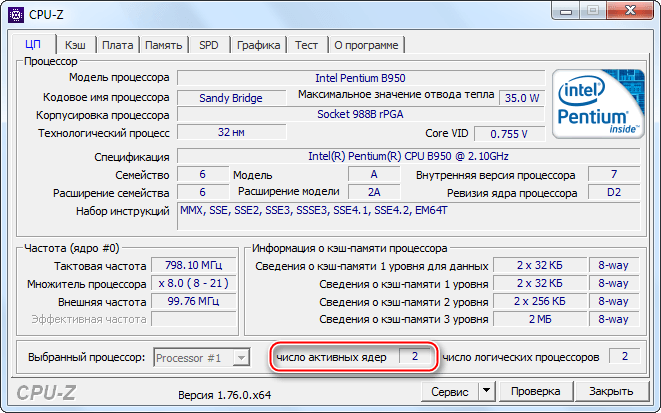The height and width of the screenshot is (413, 661).
Task: Click the 99.76 МГц external frequency value
Action: 193,301
